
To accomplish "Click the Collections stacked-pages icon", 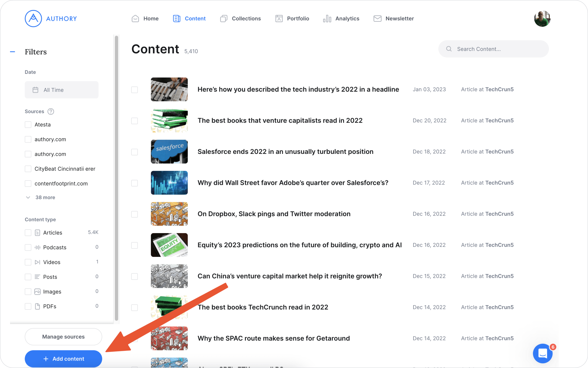I will [x=224, y=19].
